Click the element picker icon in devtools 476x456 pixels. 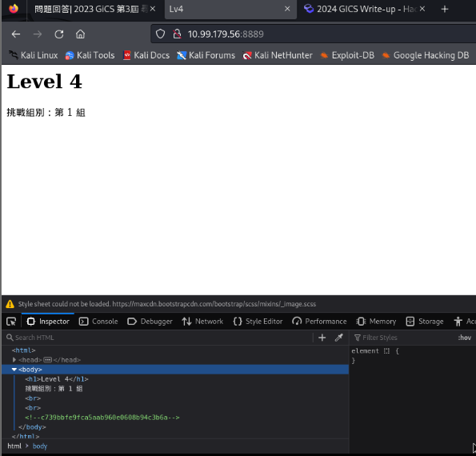tap(11, 322)
